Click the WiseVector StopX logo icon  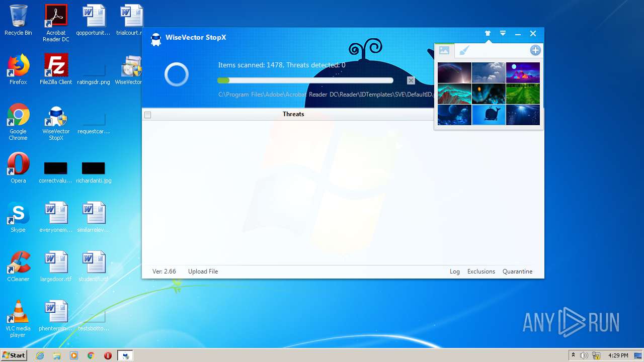156,39
